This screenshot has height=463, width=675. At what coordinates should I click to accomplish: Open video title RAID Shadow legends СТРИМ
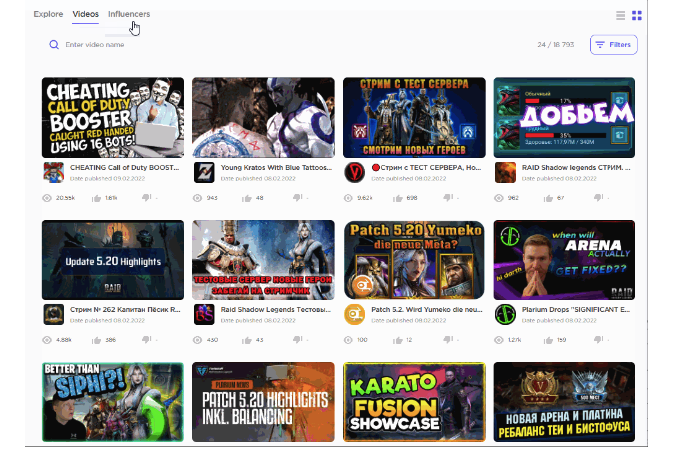point(576,167)
